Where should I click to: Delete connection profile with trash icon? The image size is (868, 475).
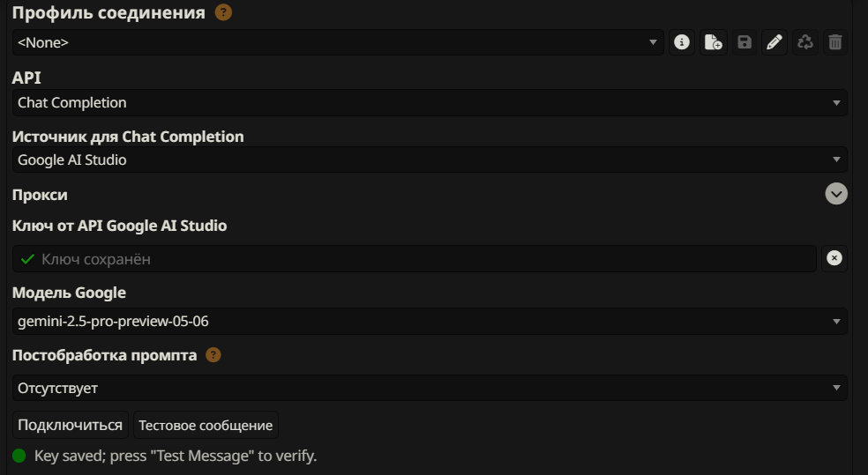coord(835,42)
